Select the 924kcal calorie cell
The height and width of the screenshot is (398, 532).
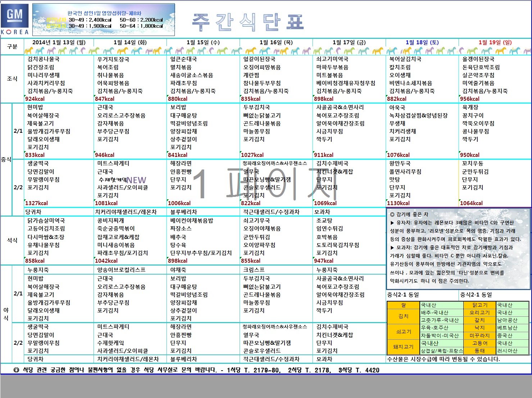(x=35, y=99)
